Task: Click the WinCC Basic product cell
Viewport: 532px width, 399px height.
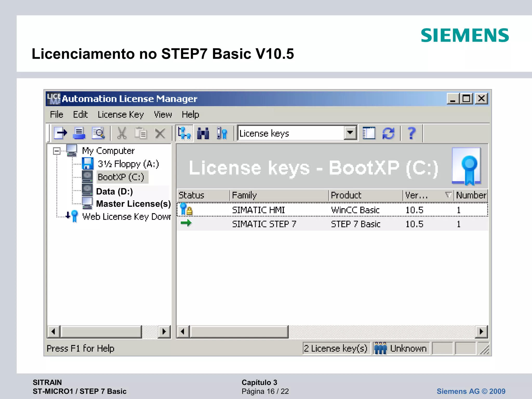Action: [355, 210]
